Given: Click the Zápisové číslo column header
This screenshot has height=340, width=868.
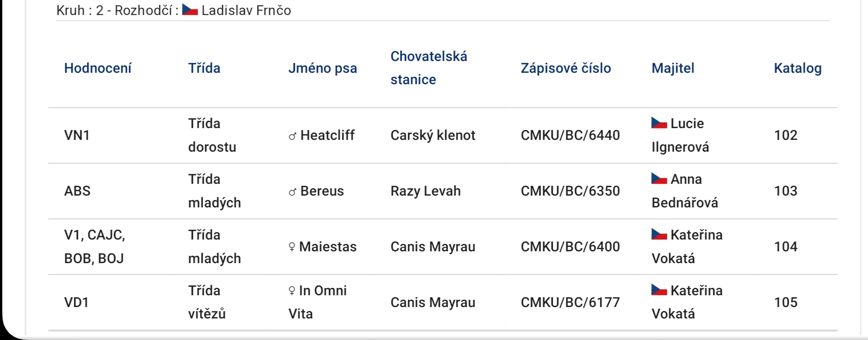Looking at the screenshot, I should click(566, 68).
